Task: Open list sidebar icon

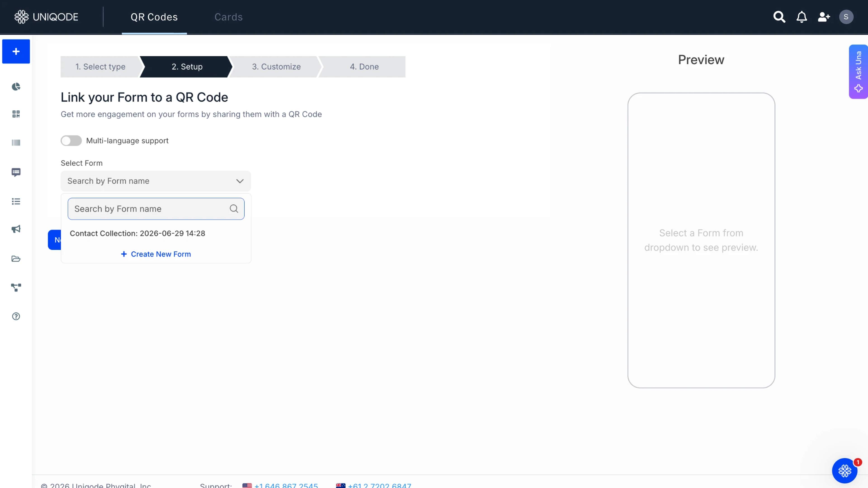Action: (x=16, y=201)
